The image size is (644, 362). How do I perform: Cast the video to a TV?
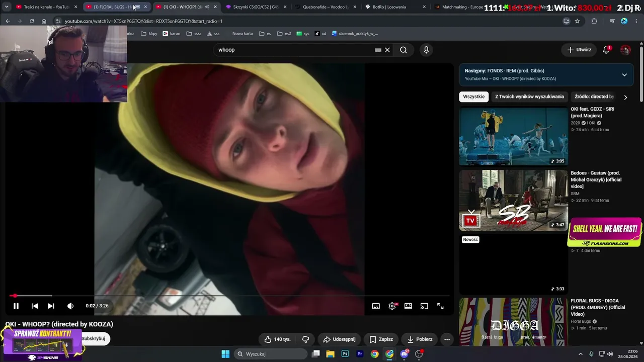coord(424,306)
